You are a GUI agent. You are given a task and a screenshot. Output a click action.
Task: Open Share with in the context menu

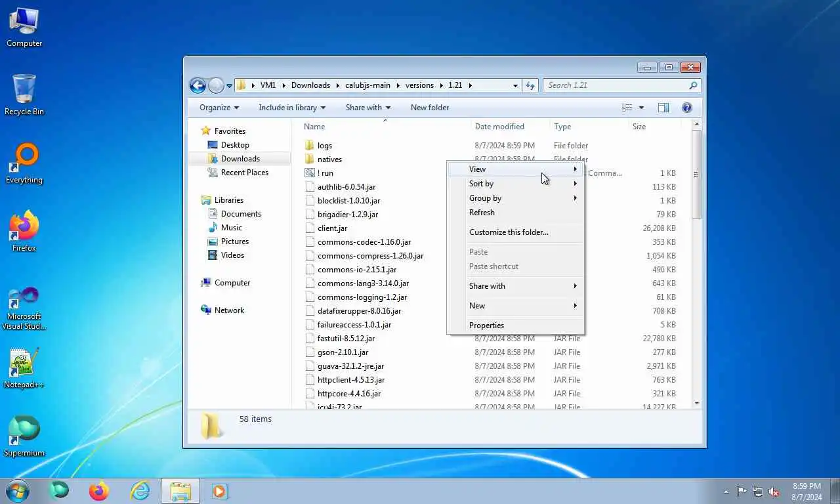(515, 286)
